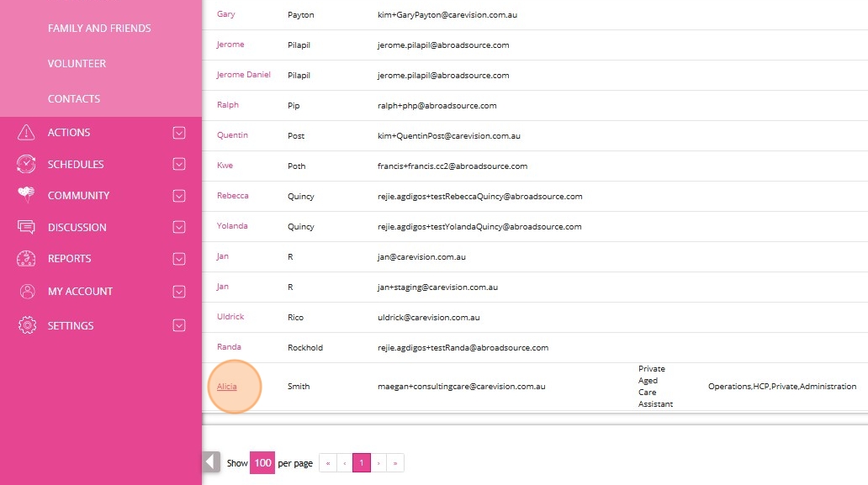Select page 1 in pagination
The height and width of the screenshot is (485, 868).
coord(362,463)
